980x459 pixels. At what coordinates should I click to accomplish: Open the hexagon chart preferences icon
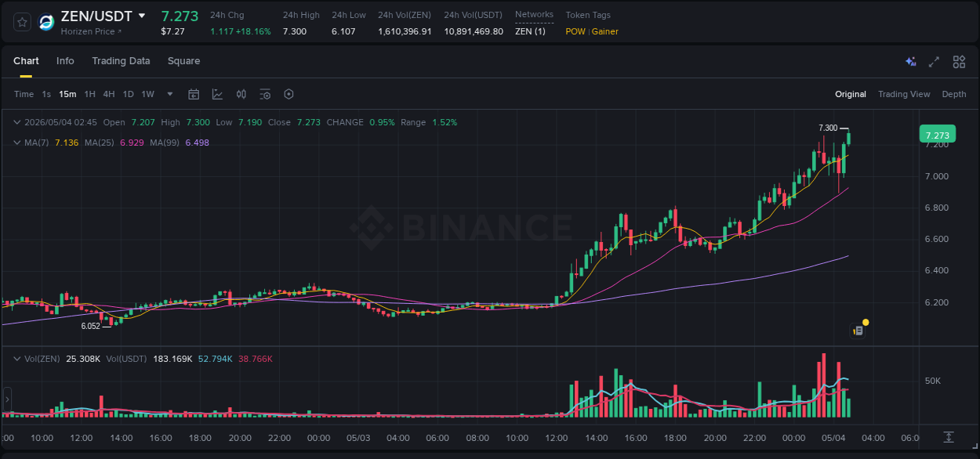pos(289,94)
